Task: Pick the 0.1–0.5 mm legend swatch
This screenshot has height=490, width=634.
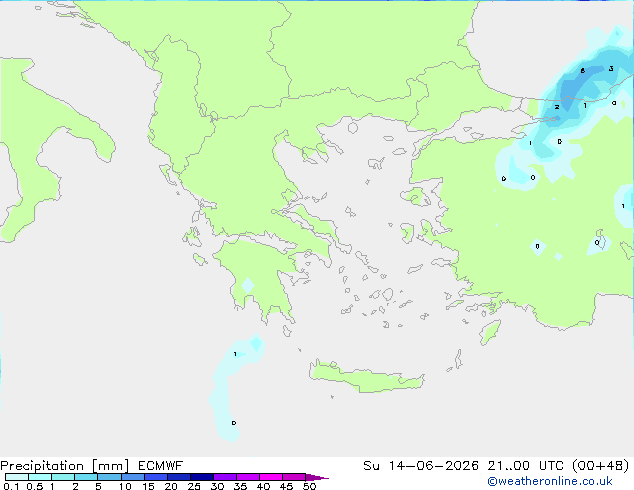Action: [x=17, y=477]
